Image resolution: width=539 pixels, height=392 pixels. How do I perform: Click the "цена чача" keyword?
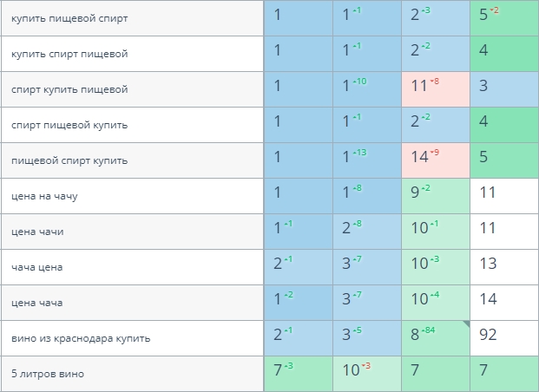(37, 303)
